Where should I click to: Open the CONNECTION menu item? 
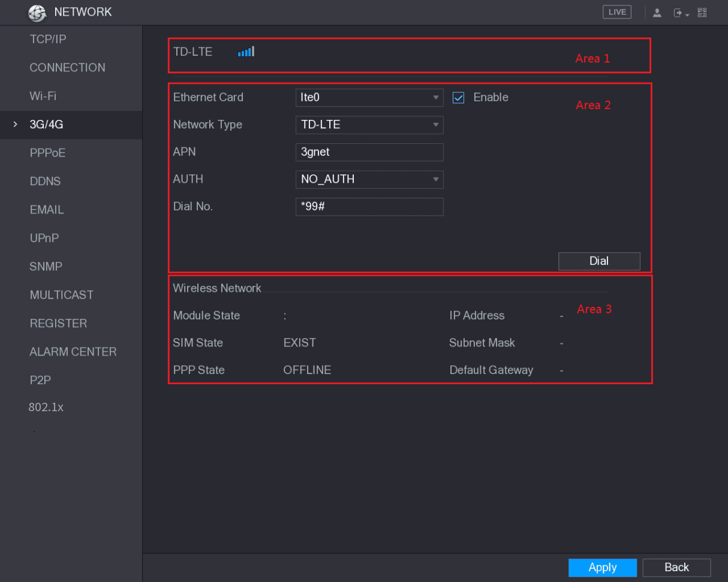coord(71,68)
